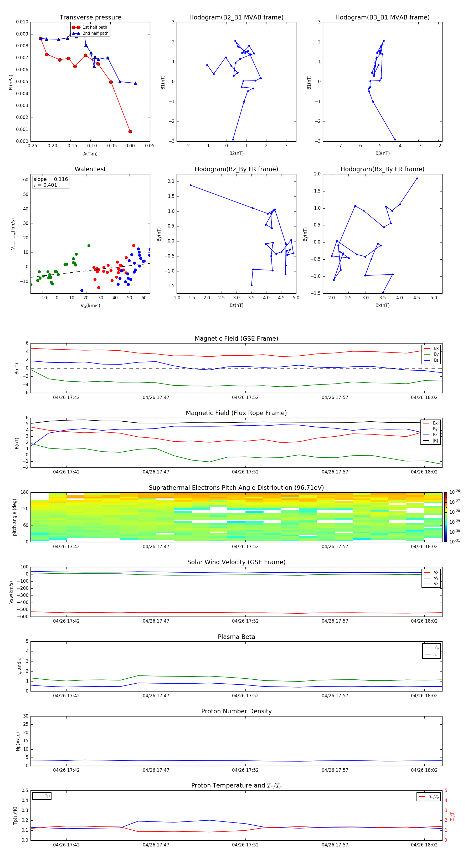Select the By legend entry in GSE plot
The width and height of the screenshot is (473, 868).
click(x=431, y=354)
